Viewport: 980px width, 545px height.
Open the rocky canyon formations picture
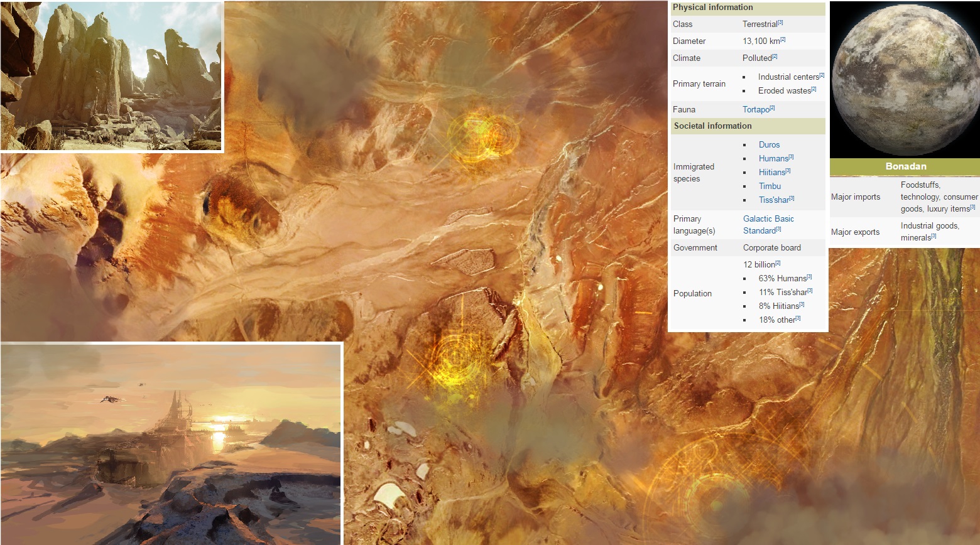click(x=111, y=75)
